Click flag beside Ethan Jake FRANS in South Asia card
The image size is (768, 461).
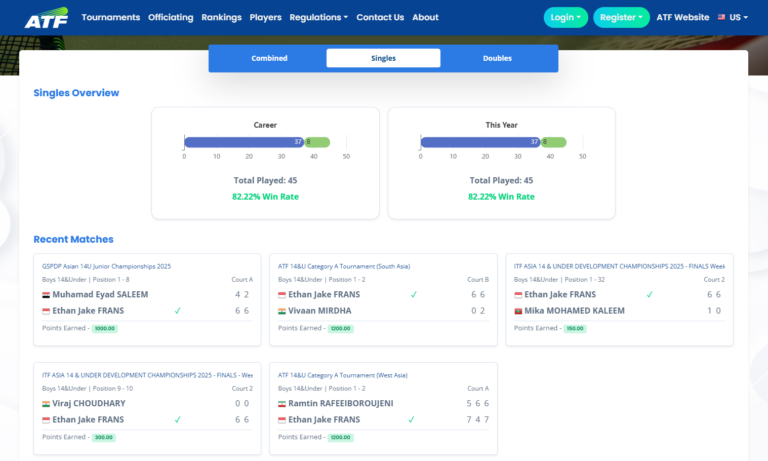(x=282, y=295)
